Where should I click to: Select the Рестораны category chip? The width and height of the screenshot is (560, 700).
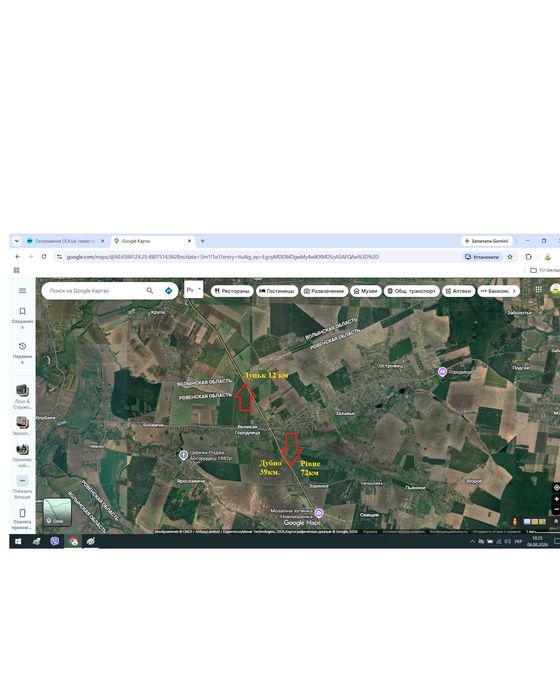point(232,291)
